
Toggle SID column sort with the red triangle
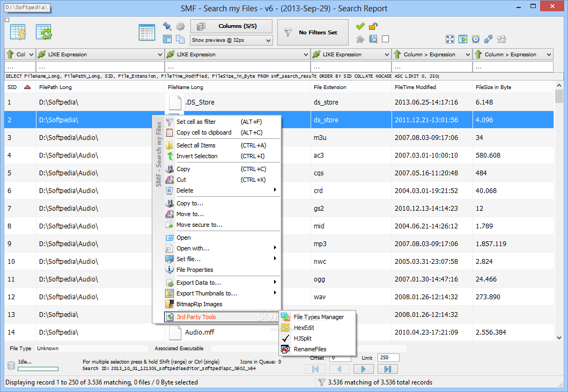point(27,87)
